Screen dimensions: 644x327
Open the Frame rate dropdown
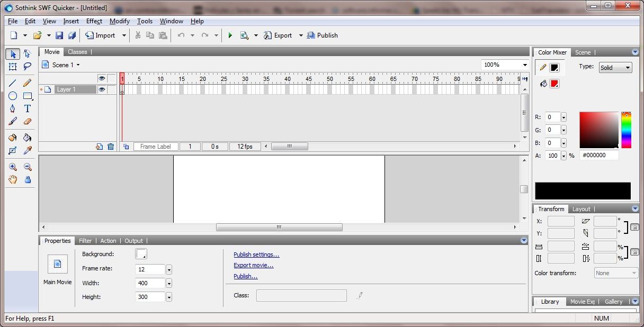pos(168,269)
